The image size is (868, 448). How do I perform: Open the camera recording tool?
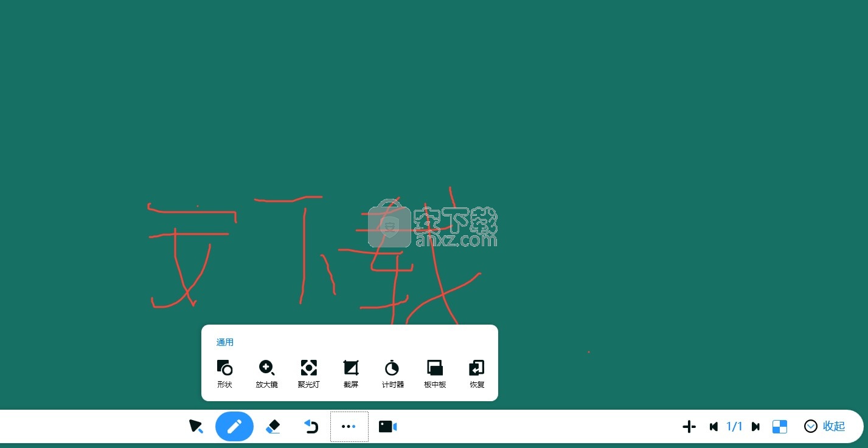[x=387, y=427]
